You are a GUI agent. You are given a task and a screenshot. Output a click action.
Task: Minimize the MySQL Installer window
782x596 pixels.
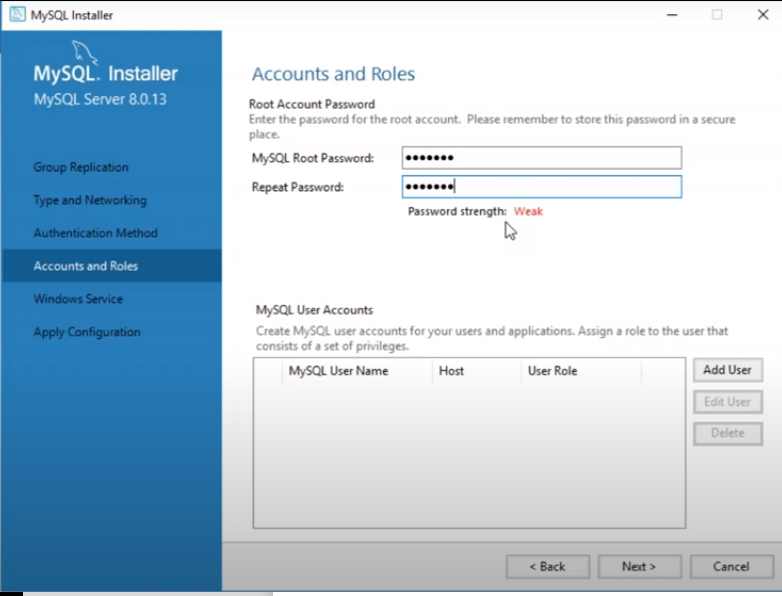click(x=670, y=15)
